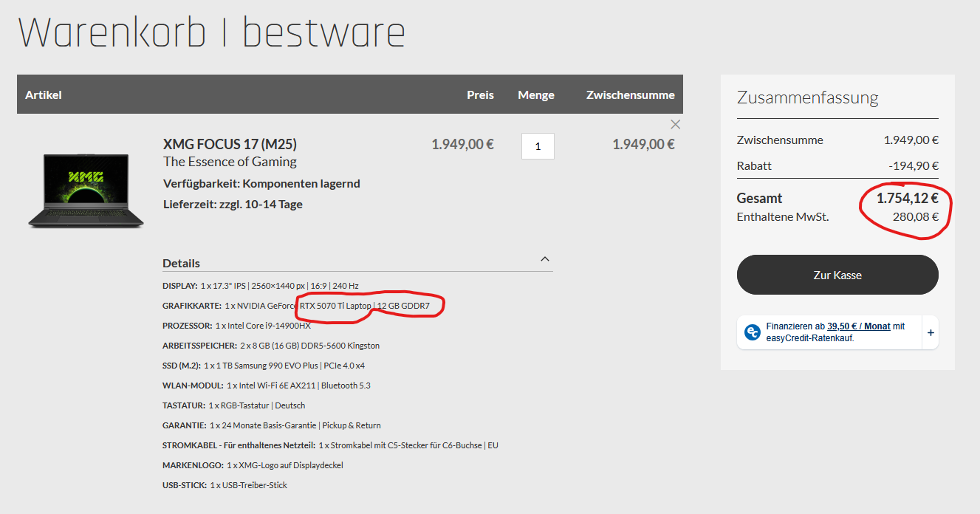This screenshot has width=980, height=514.
Task: Expand easyCredit financing info with plus icon
Action: click(x=931, y=333)
